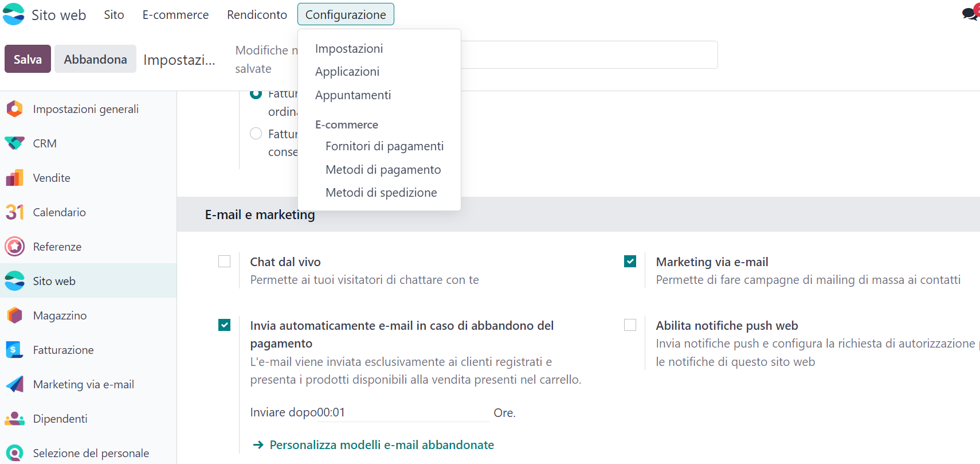Select the Calendario icon in sidebar

pos(14,212)
